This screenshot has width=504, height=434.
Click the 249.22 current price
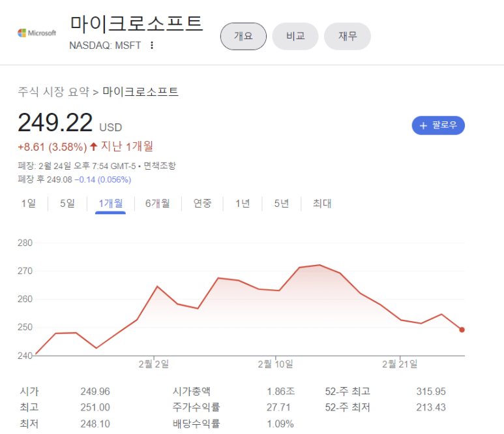tap(55, 123)
